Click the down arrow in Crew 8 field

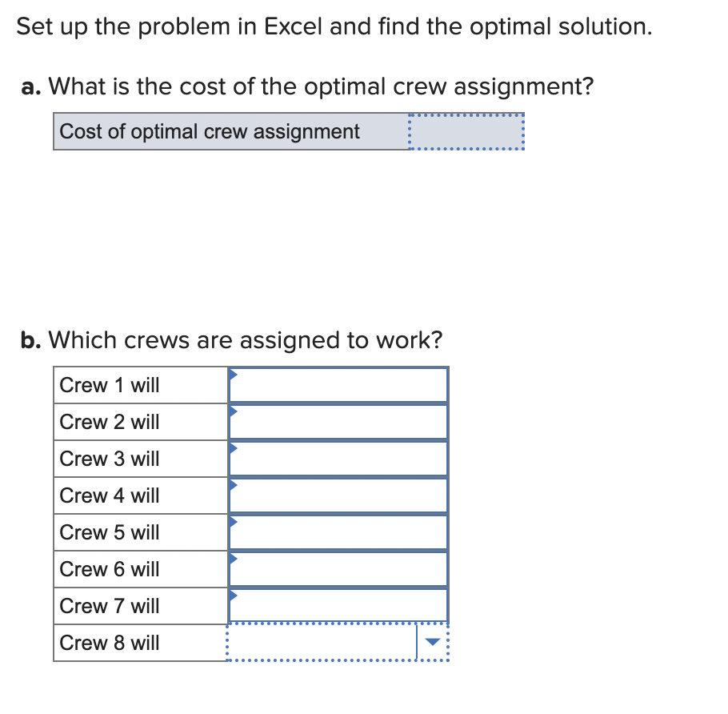pos(431,643)
